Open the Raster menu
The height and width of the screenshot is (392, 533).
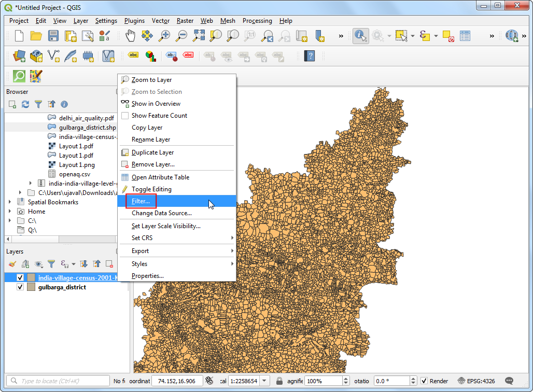(x=185, y=21)
